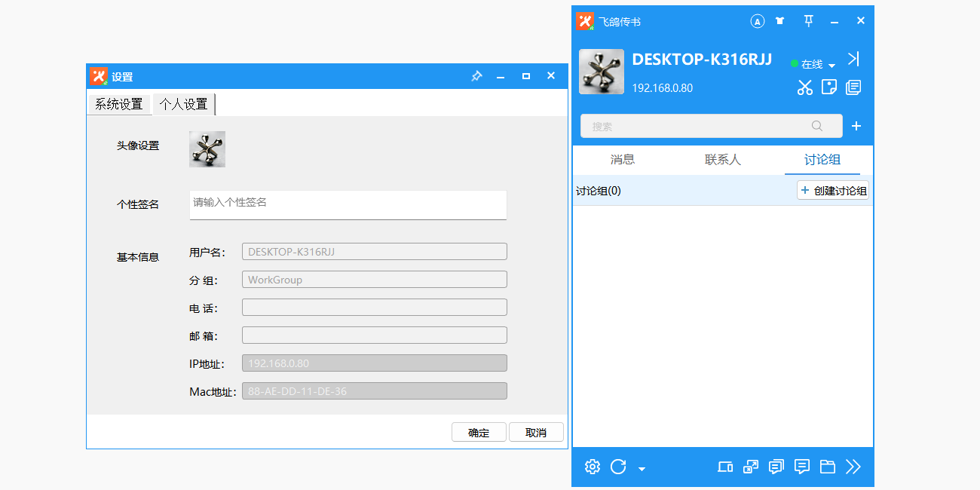980x490 pixels.
Task: Click the remote screen share icon
Action: (x=751, y=467)
